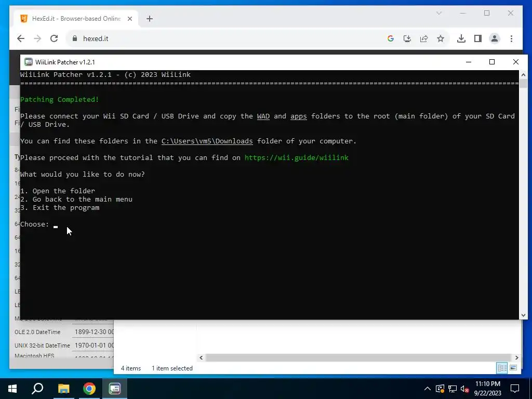
Task: Minimize the WiiLink Patcher window
Action: pyautogui.click(x=469, y=62)
